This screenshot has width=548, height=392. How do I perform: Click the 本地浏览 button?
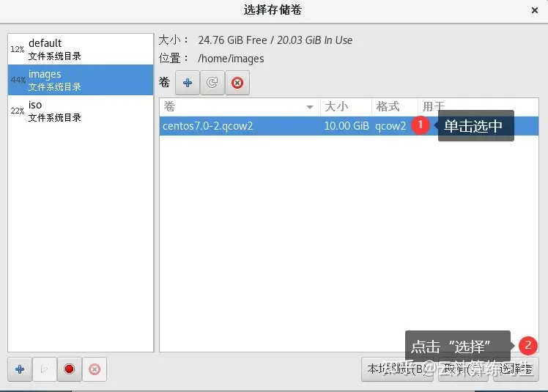[x=397, y=369]
